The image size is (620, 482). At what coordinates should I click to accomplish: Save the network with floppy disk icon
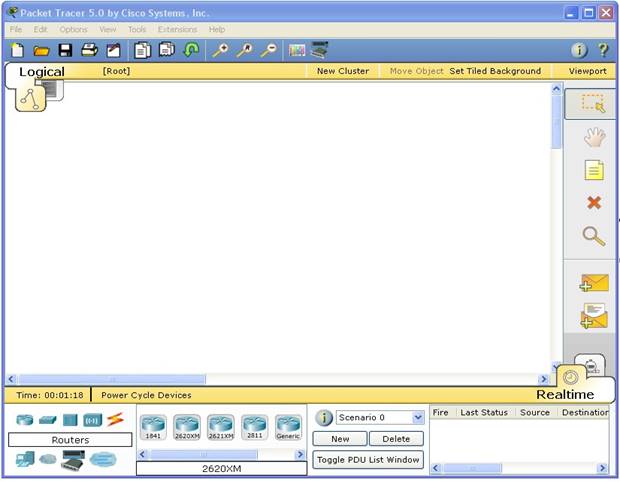click(65, 50)
